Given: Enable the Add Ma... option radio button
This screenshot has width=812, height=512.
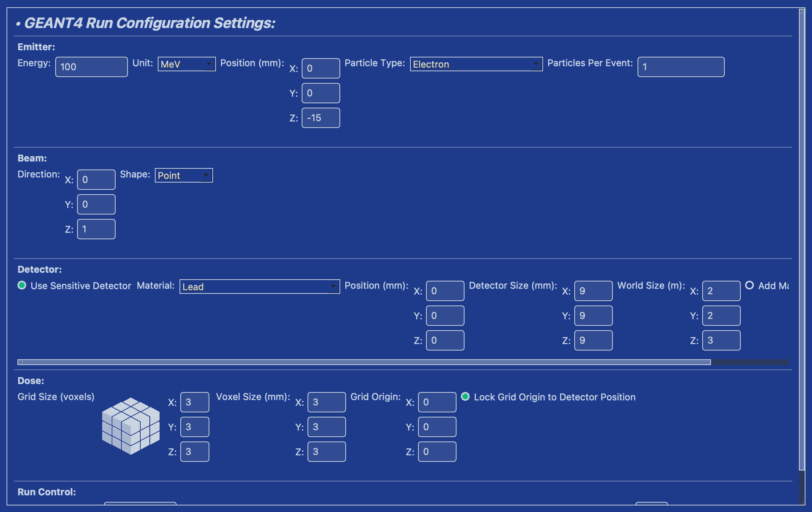Looking at the screenshot, I should tap(749, 285).
